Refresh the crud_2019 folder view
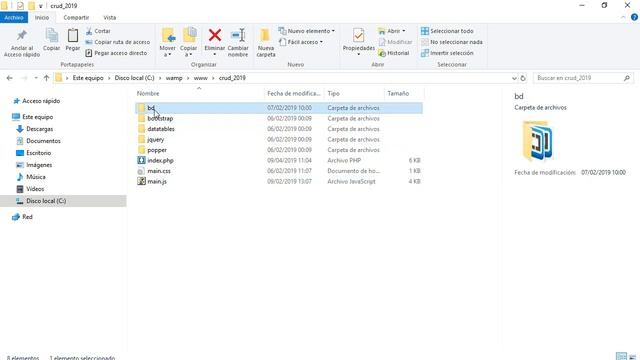 click(x=523, y=78)
